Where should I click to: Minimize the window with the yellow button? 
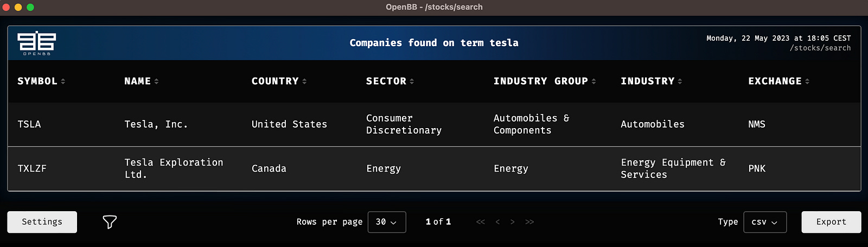18,7
